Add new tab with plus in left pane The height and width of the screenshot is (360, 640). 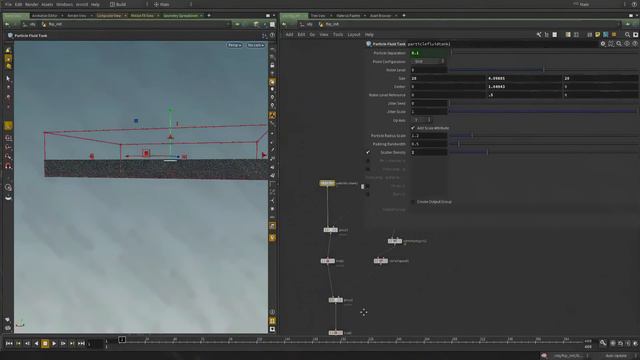(209, 16)
